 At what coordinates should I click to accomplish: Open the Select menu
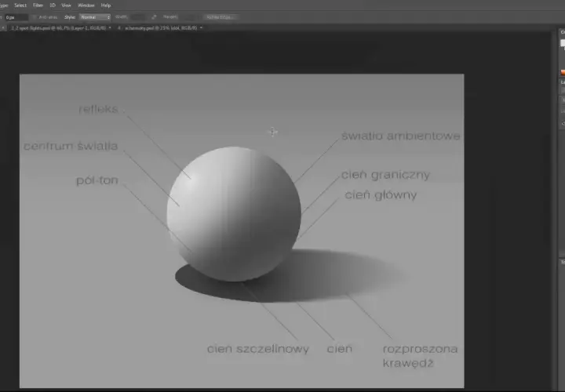tap(20, 5)
